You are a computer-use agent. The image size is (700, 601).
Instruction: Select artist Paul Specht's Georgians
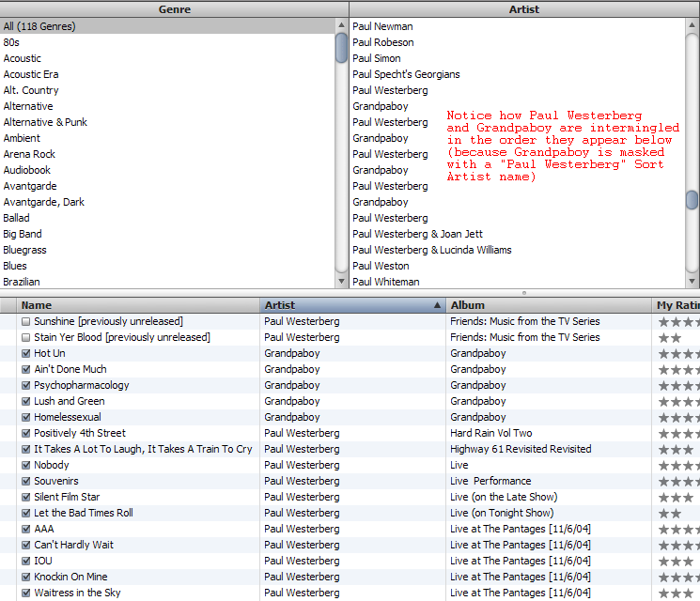point(518,74)
